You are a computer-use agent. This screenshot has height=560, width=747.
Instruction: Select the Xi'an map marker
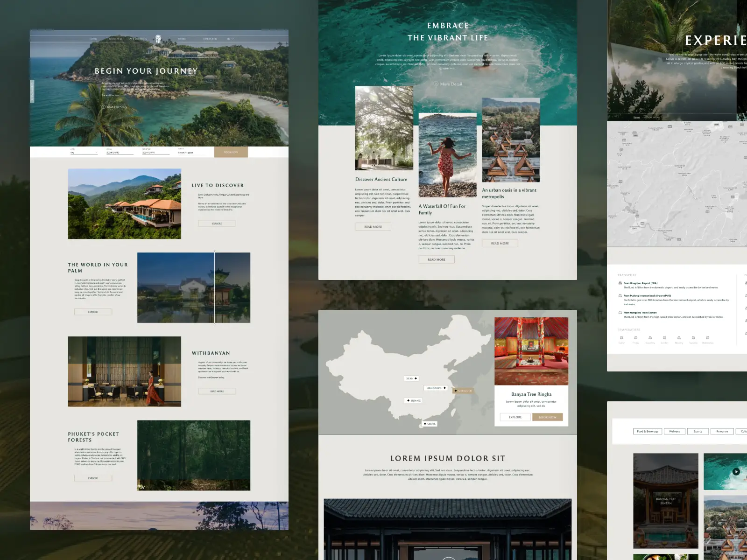tap(411, 378)
